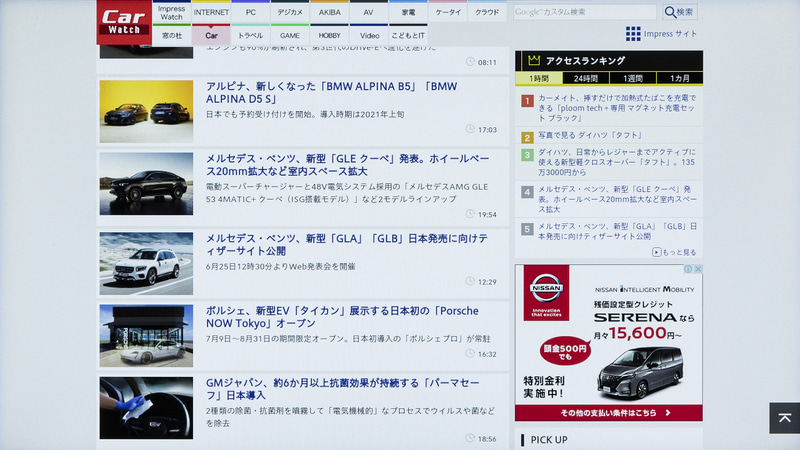Open the GAME nav tab

click(x=290, y=35)
